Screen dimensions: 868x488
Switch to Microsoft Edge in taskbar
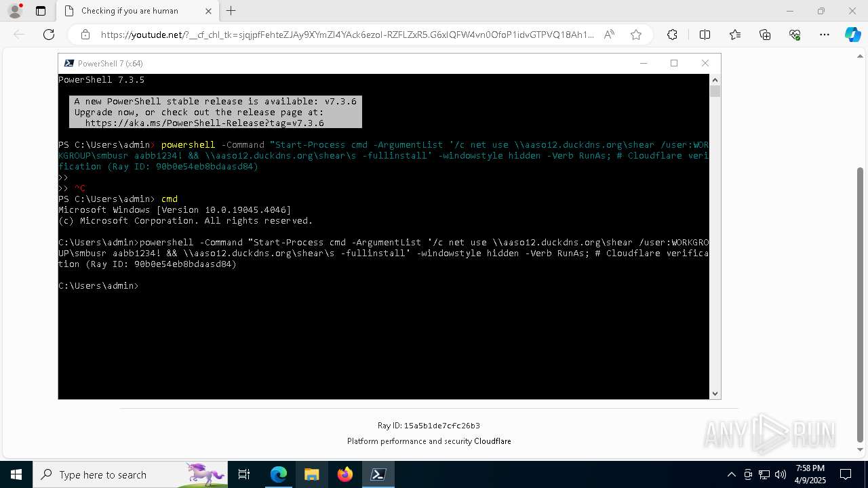(279, 474)
